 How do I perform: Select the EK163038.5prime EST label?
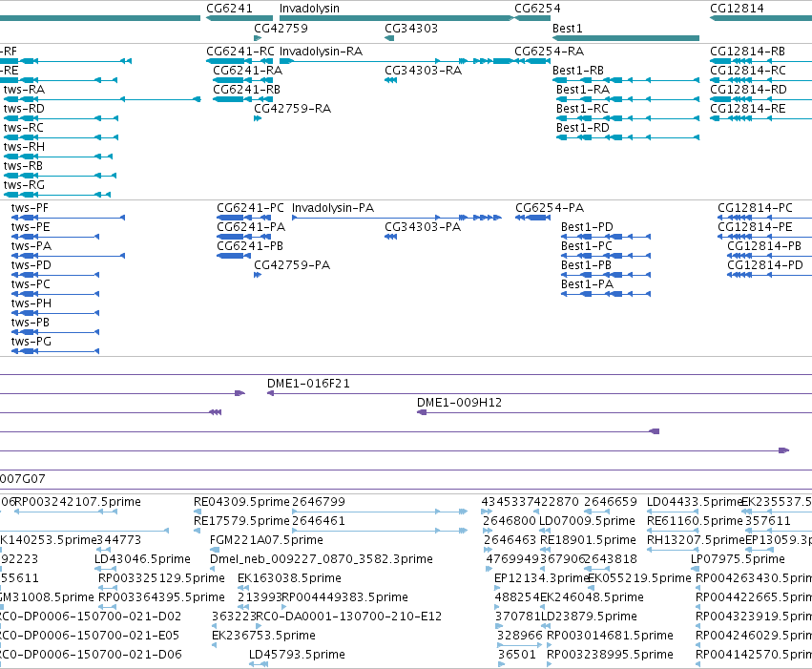coord(289,579)
